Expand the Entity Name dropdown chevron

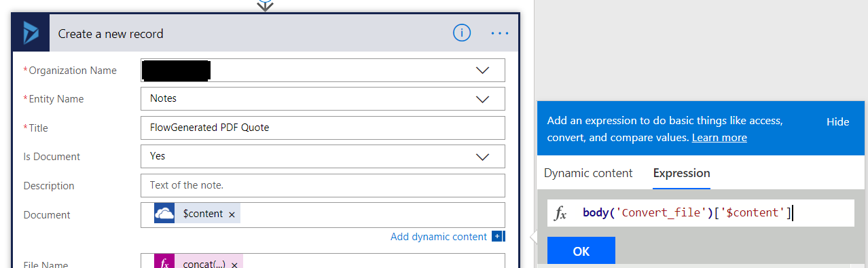(482, 99)
